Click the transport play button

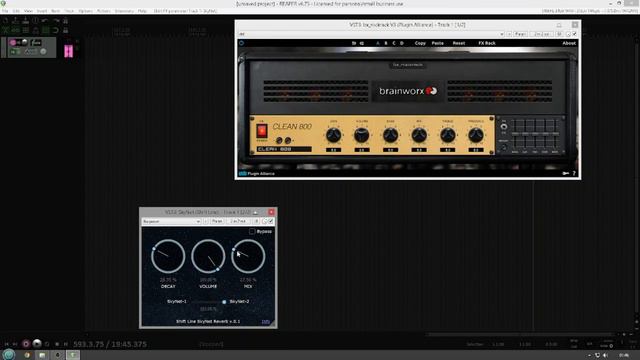coord(37,344)
